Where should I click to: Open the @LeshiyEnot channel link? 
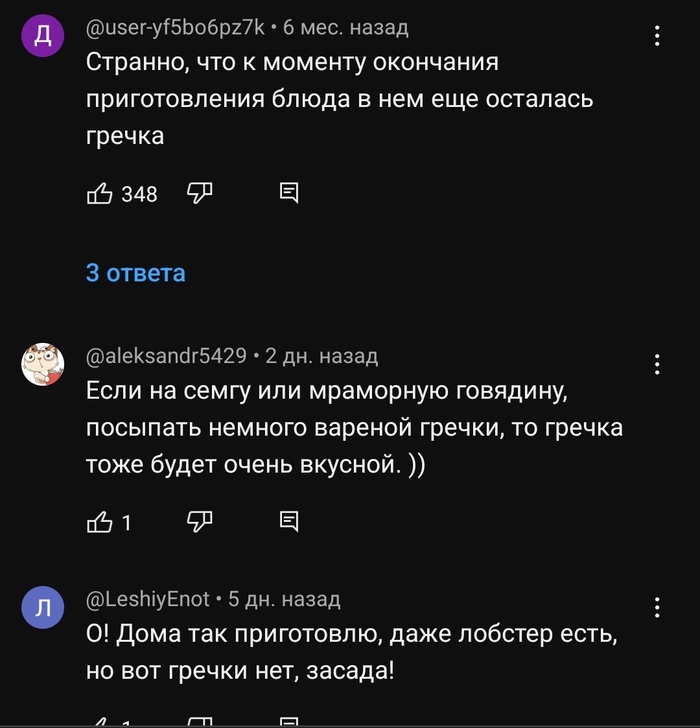point(148,599)
